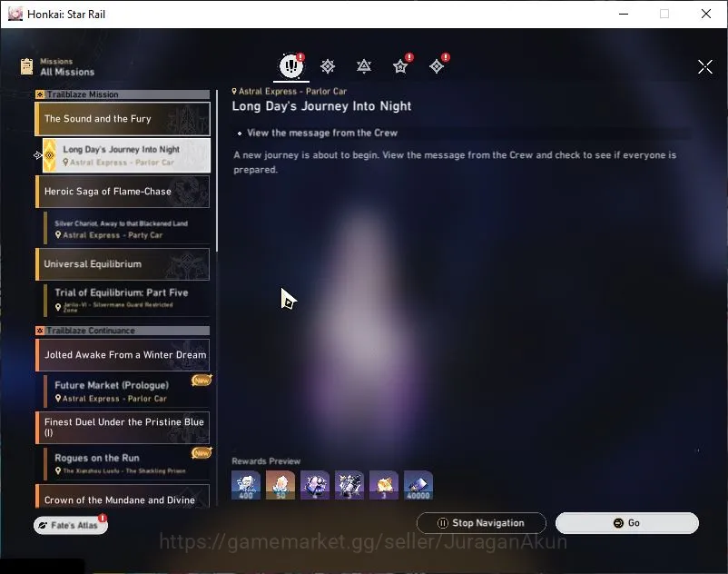The width and height of the screenshot is (728, 574).
Task: Open Finest Duel Under the Pristine Blue
Action: (x=123, y=427)
